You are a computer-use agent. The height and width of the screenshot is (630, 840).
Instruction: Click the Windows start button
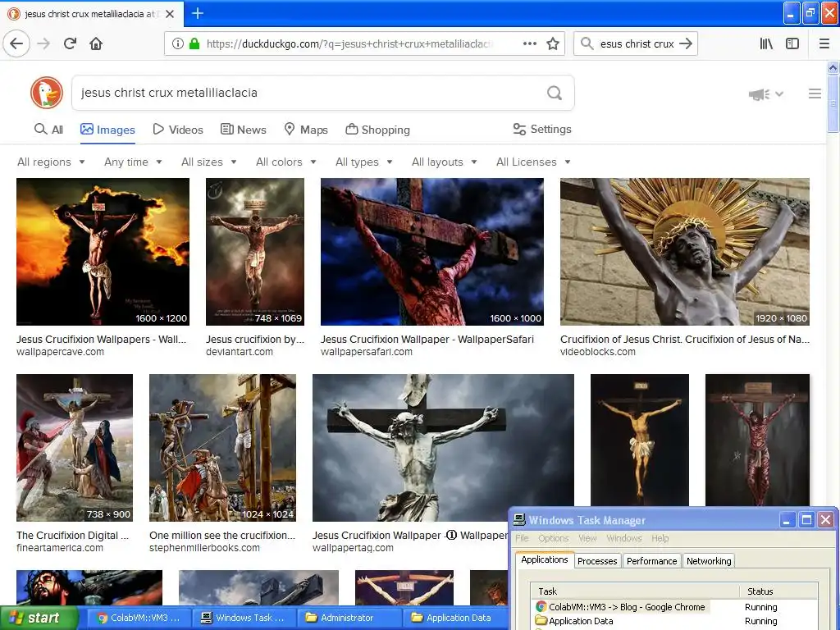pos(39,618)
